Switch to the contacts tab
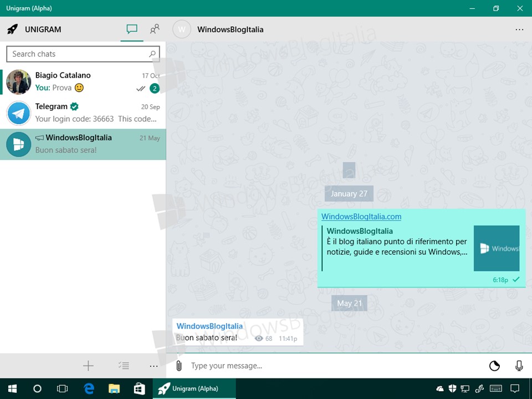The width and height of the screenshot is (532, 399). point(155,29)
